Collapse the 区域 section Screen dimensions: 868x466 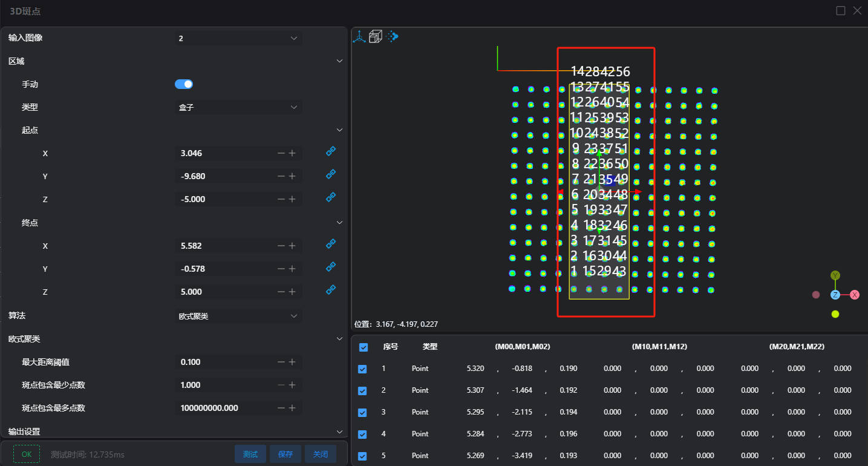pos(339,61)
